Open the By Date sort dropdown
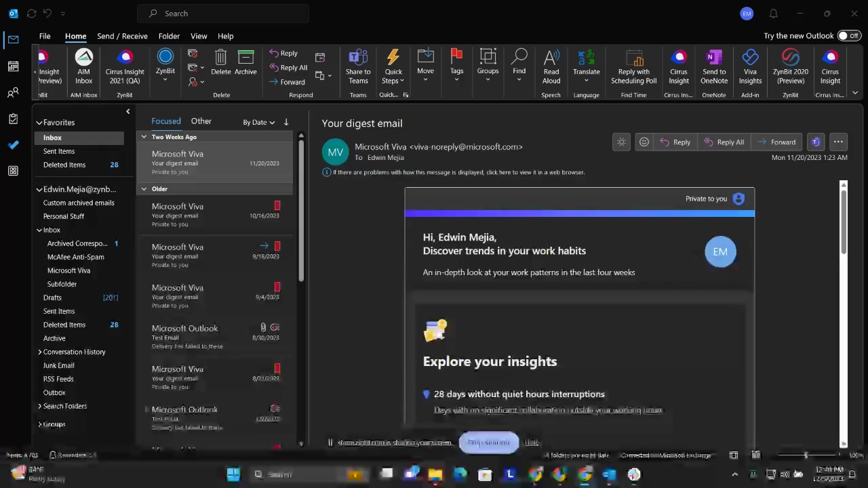This screenshot has width=868, height=488. (258, 122)
